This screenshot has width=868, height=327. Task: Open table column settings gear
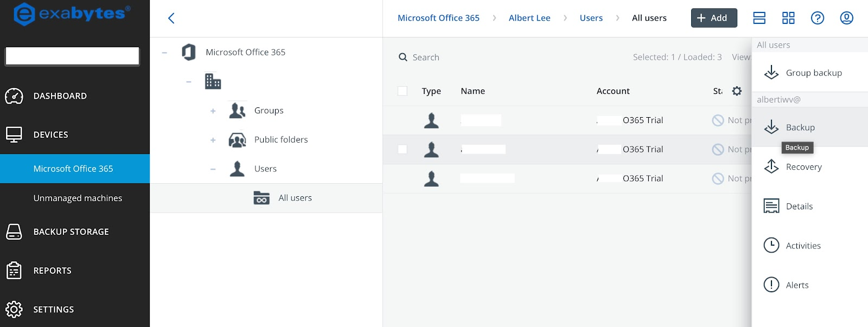[x=737, y=91]
